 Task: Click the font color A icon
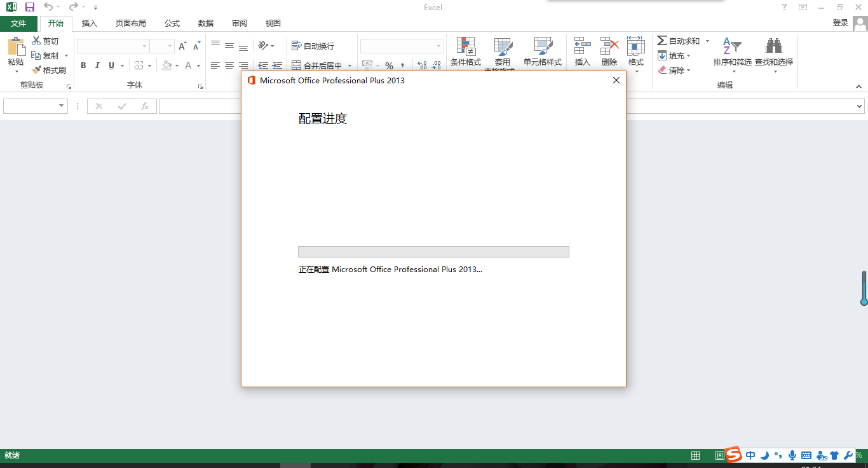(x=189, y=65)
